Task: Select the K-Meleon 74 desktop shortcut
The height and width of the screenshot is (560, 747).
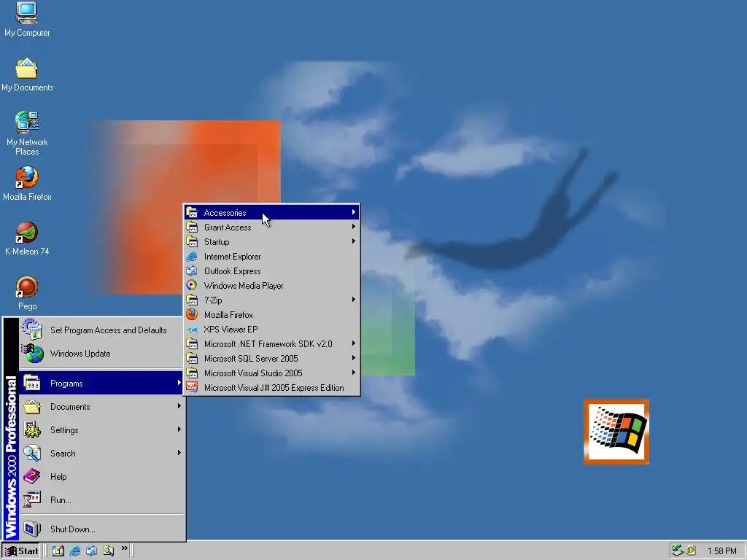Action: [27, 238]
